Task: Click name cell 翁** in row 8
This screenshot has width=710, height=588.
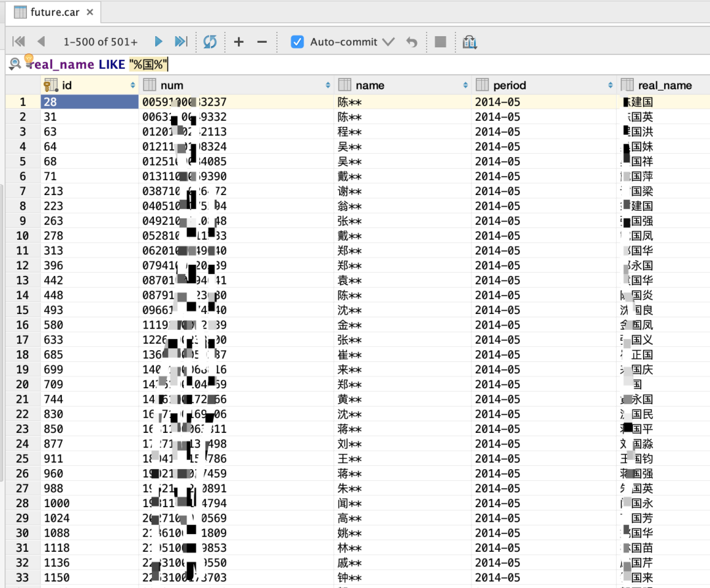Action: click(403, 206)
